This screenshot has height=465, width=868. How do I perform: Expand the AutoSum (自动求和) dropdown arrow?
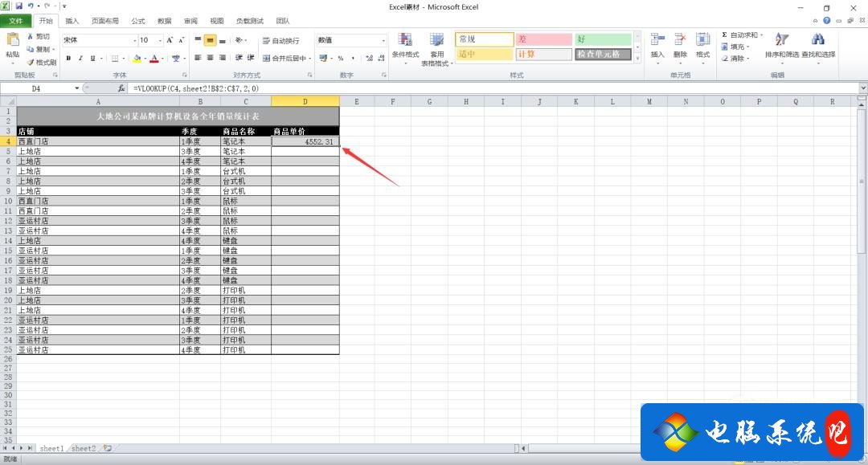tap(761, 35)
